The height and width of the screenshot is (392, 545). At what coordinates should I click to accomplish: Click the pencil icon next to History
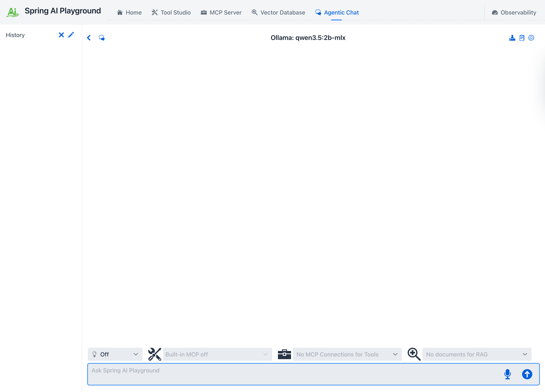71,35
